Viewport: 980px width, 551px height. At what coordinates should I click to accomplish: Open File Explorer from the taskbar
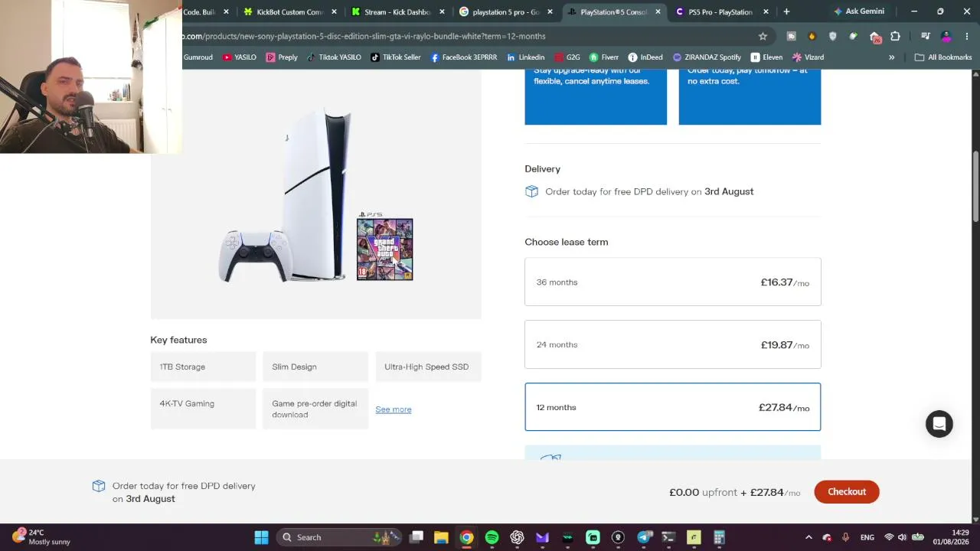(441, 537)
